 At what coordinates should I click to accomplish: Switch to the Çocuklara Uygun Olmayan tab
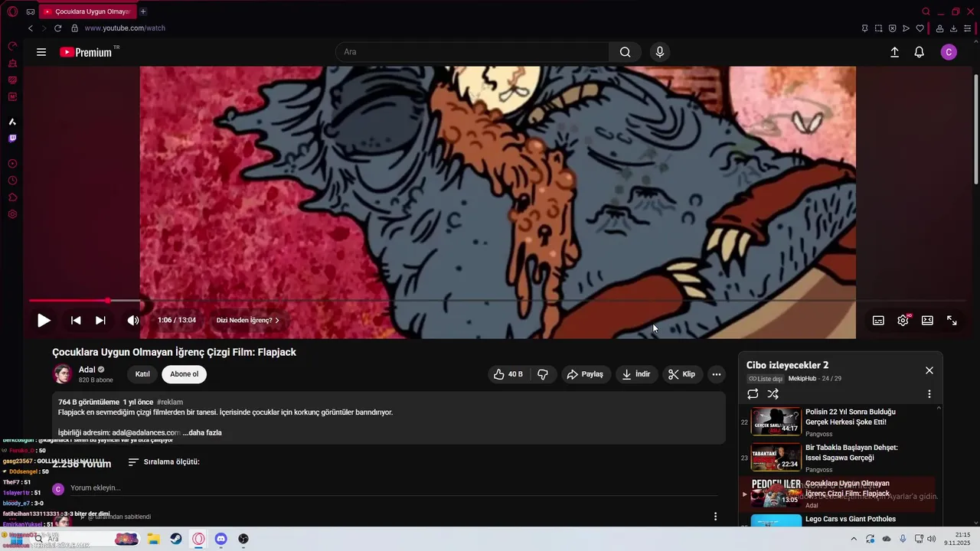point(87,11)
